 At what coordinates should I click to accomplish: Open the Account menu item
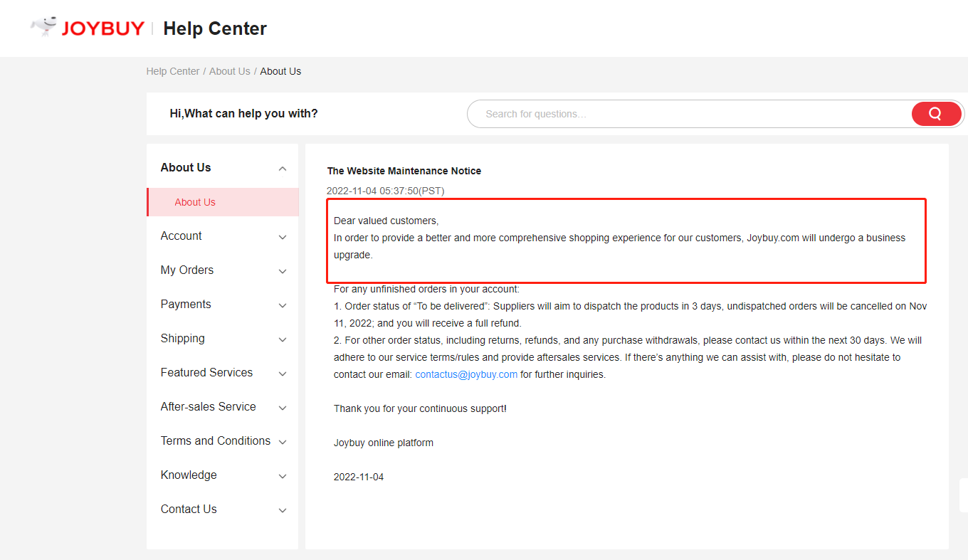coord(181,236)
